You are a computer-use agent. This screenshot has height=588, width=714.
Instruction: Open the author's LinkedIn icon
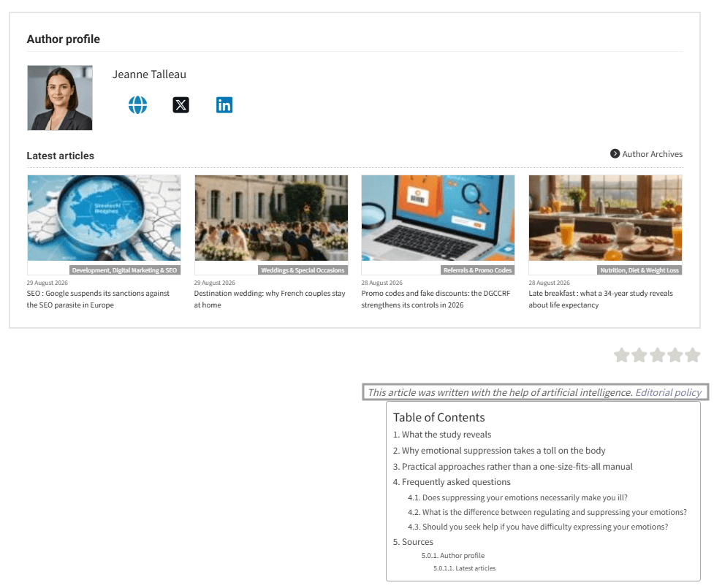click(x=224, y=105)
